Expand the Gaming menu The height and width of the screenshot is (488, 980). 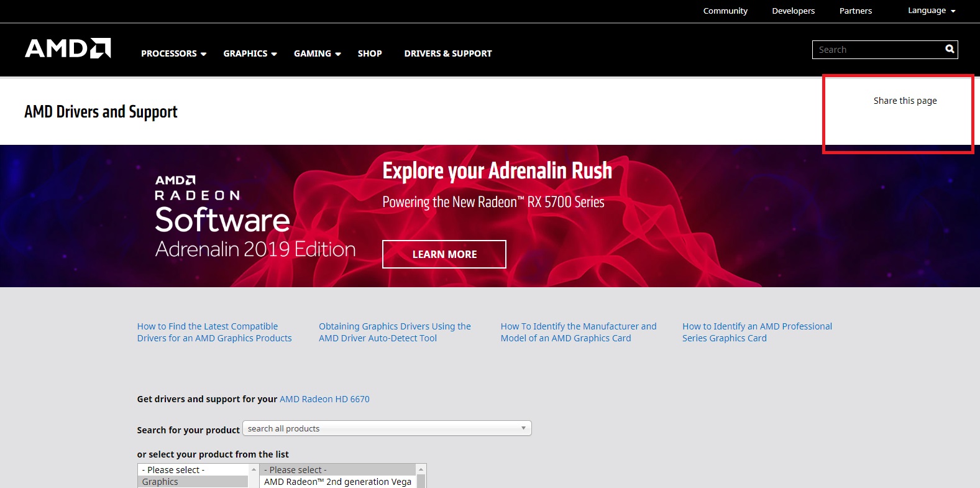click(317, 53)
